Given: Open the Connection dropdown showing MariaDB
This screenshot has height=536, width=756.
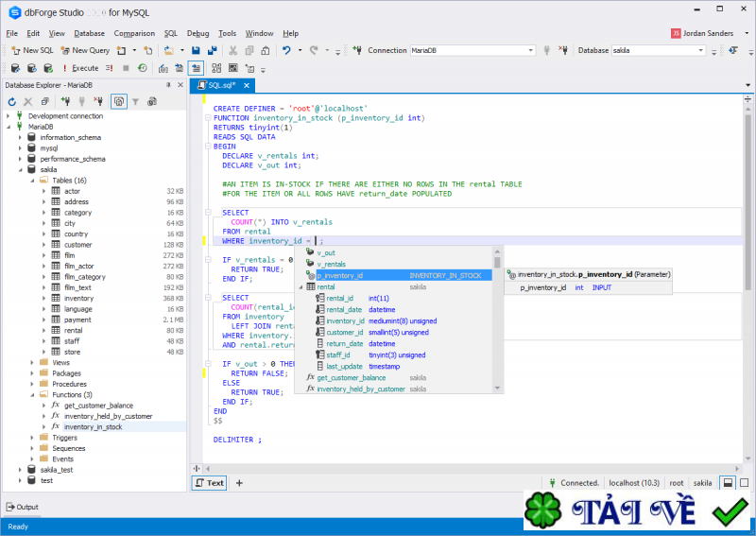Looking at the screenshot, I should pyautogui.click(x=530, y=50).
